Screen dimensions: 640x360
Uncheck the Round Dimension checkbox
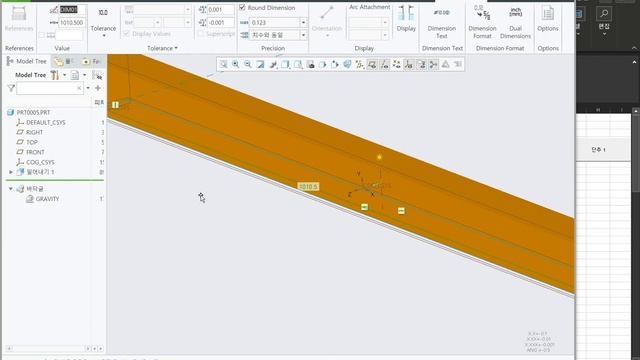[x=242, y=7]
